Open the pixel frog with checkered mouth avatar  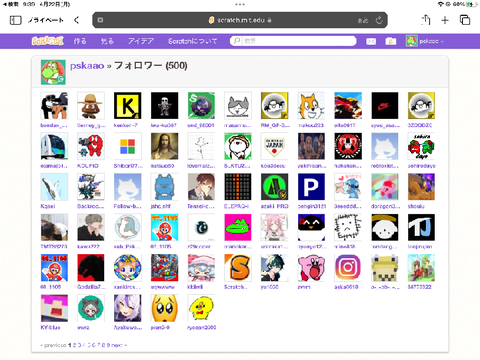click(385, 268)
